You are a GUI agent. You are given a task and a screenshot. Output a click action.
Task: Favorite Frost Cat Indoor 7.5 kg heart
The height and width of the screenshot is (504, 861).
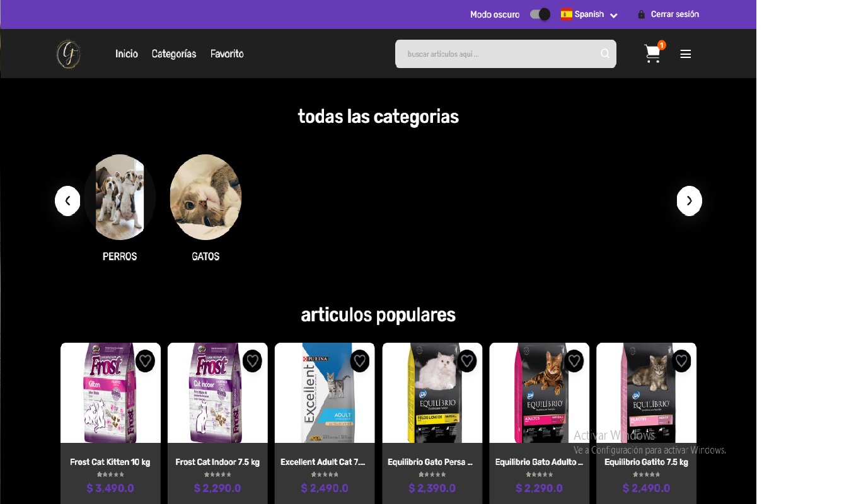point(253,361)
